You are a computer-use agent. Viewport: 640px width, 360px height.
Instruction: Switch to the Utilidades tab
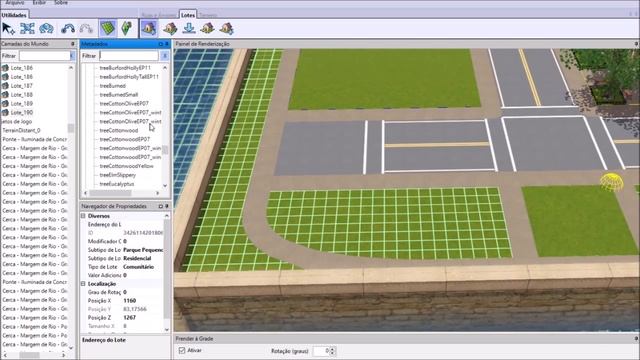tap(14, 15)
